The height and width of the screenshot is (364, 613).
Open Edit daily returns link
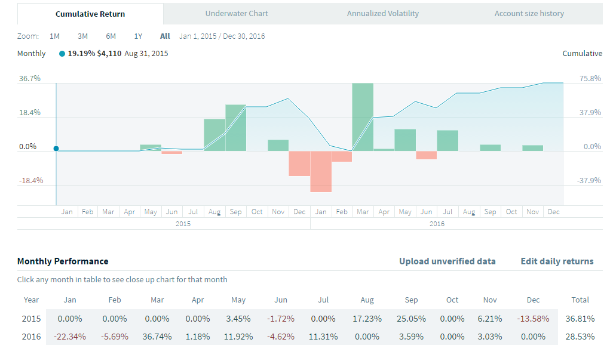557,261
